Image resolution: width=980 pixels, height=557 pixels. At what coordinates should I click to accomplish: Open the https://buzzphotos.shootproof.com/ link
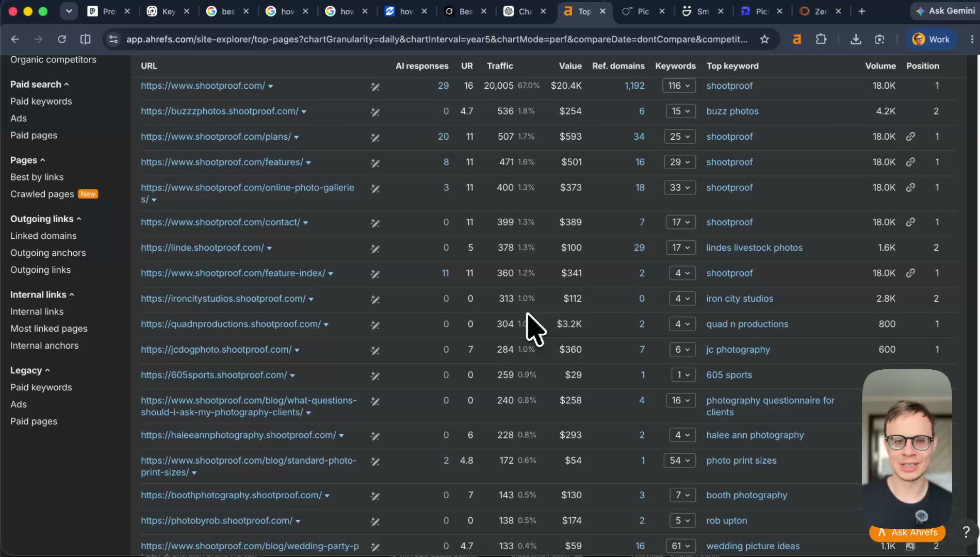pyautogui.click(x=220, y=111)
